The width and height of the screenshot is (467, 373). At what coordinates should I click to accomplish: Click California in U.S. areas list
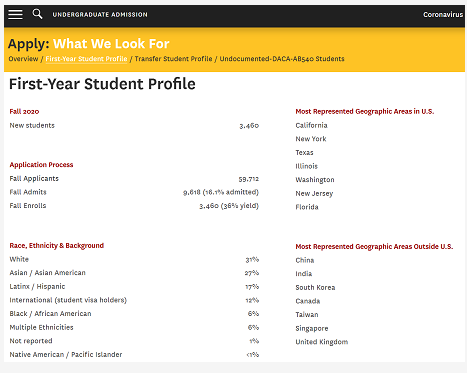pos(311,125)
